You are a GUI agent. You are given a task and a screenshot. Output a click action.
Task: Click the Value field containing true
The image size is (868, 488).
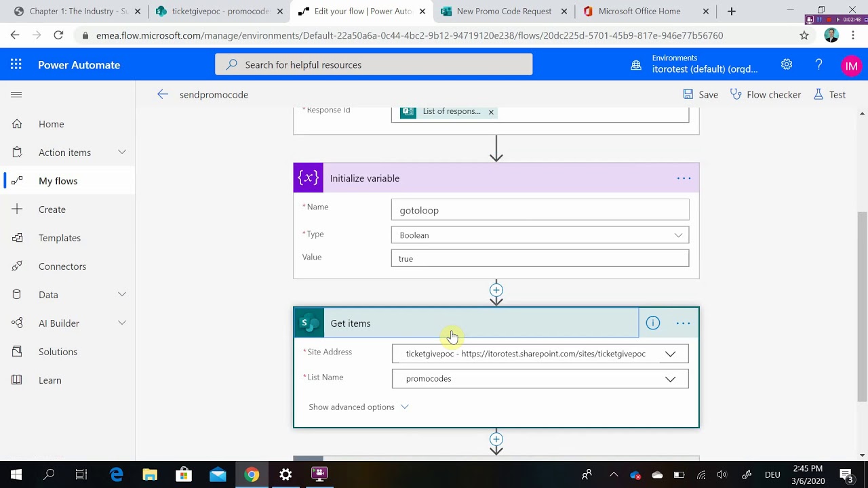[540, 258]
